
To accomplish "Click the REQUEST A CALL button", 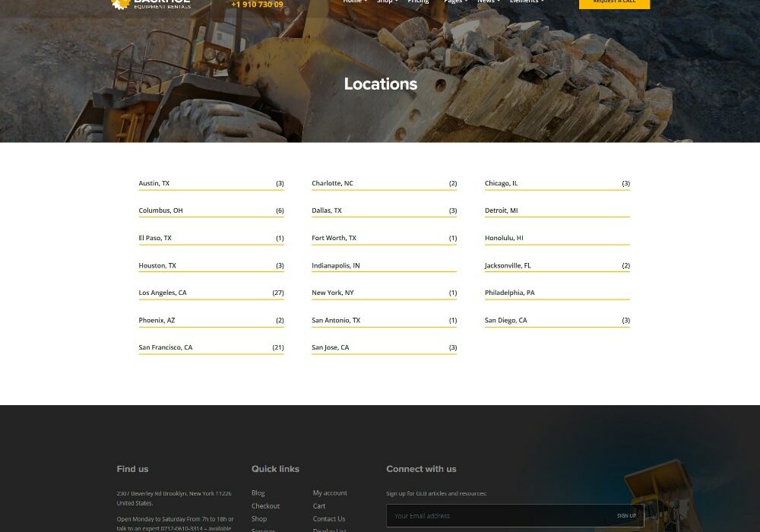I will [614, 3].
